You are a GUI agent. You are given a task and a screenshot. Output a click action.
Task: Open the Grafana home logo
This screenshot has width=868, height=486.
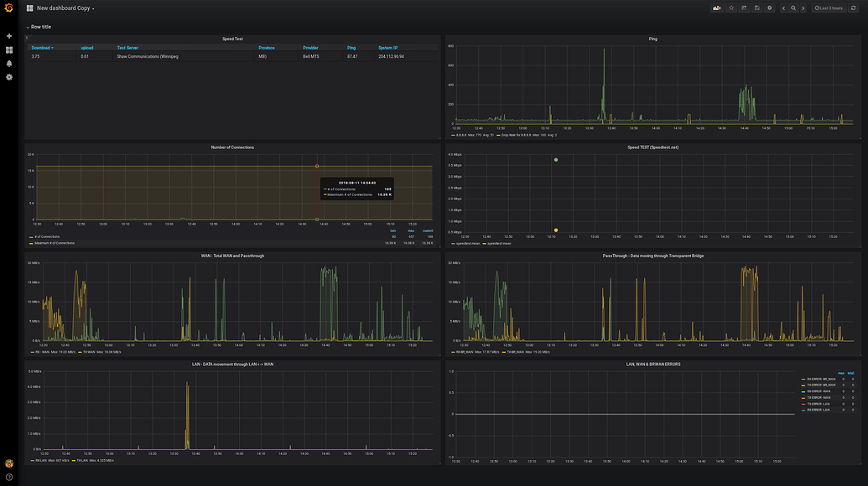coord(8,7)
